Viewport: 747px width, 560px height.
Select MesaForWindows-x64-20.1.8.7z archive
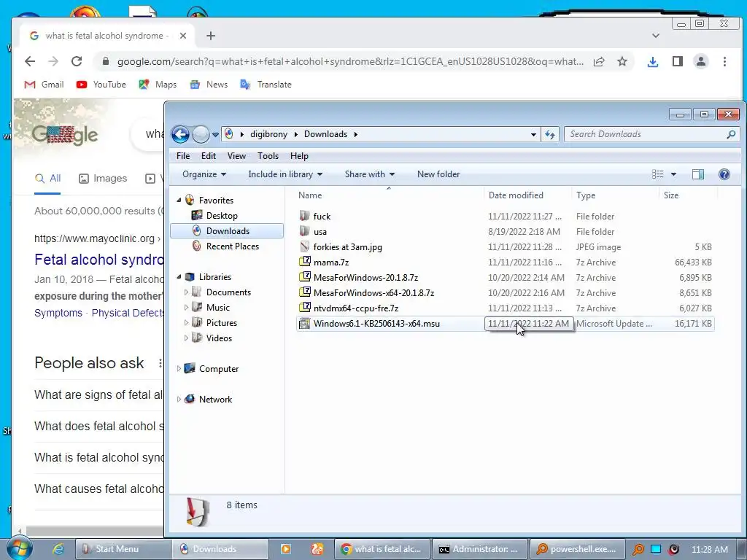[x=373, y=293]
